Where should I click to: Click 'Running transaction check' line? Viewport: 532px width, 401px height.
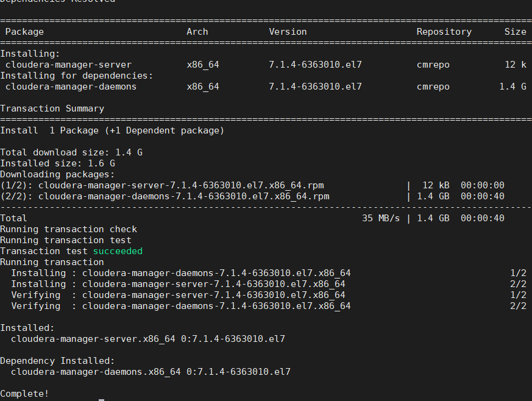[68, 229]
